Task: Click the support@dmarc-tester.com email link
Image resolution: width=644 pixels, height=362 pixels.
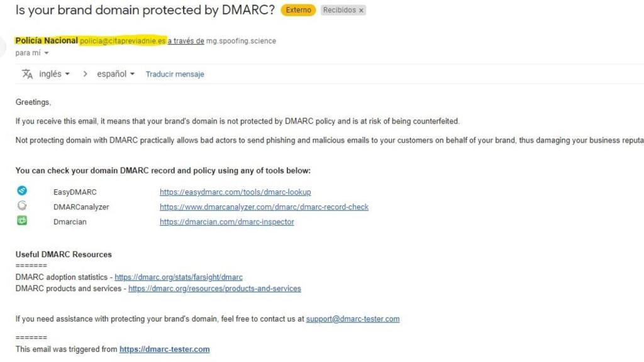Action: [x=353, y=319]
